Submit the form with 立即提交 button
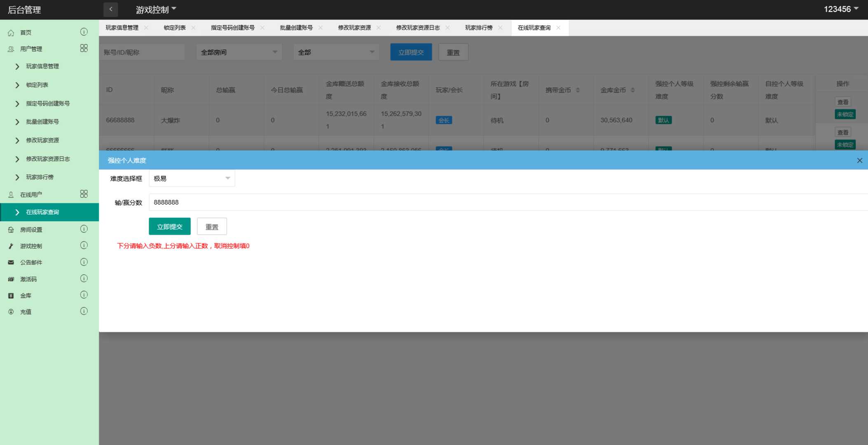This screenshot has height=445, width=868. (169, 226)
